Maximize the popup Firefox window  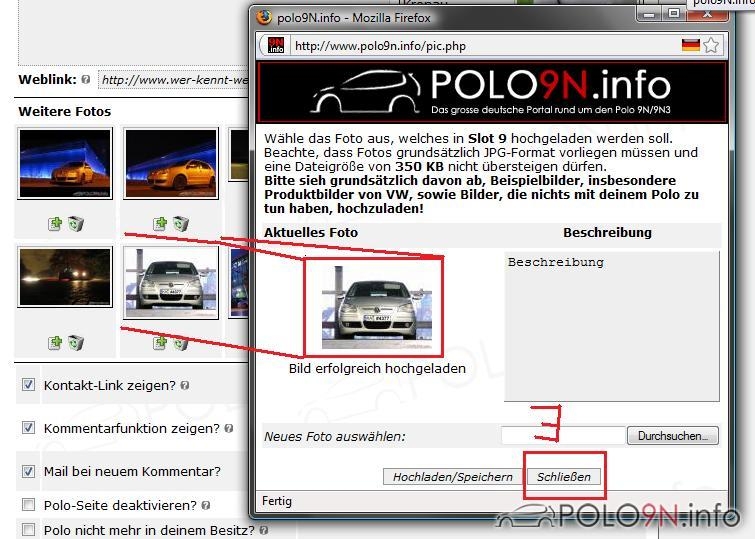(x=674, y=14)
